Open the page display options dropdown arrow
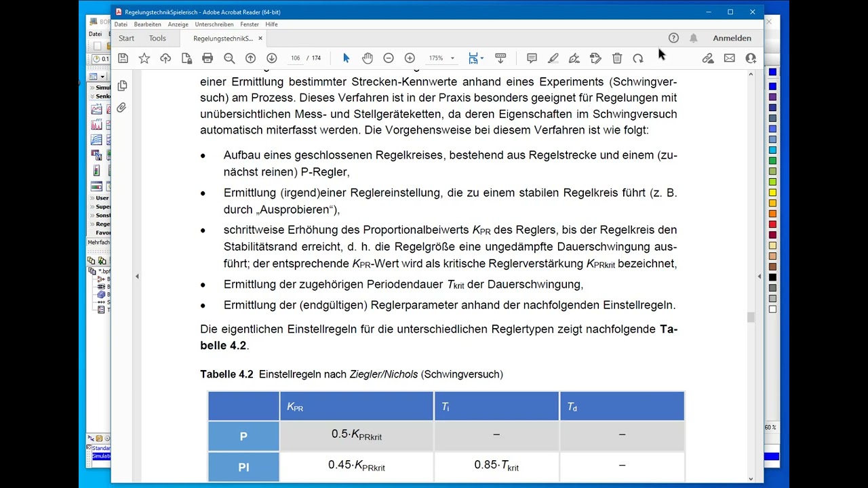 click(482, 58)
